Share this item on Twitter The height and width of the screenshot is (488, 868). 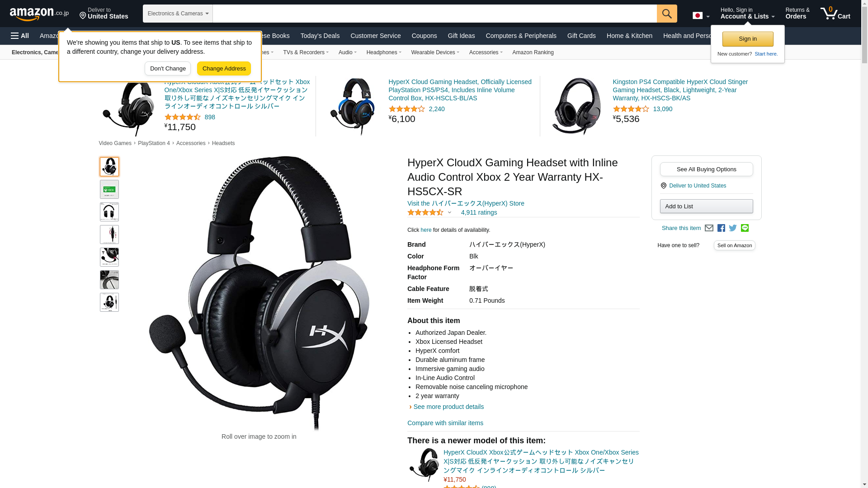[733, 228]
